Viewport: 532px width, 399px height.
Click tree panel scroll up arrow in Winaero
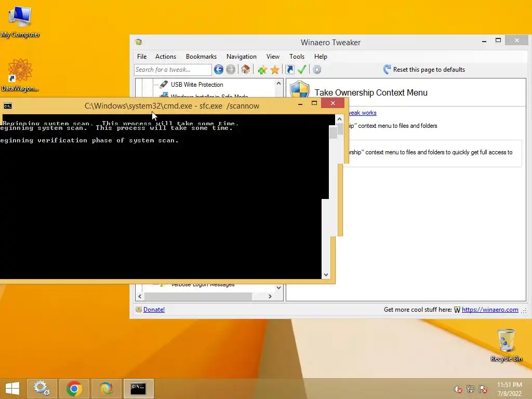[x=278, y=83]
